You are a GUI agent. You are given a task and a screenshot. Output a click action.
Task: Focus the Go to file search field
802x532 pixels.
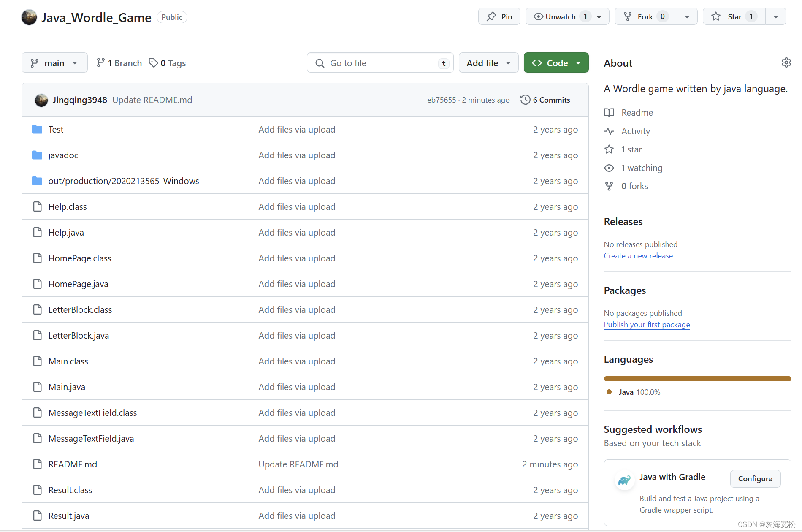pyautogui.click(x=380, y=62)
